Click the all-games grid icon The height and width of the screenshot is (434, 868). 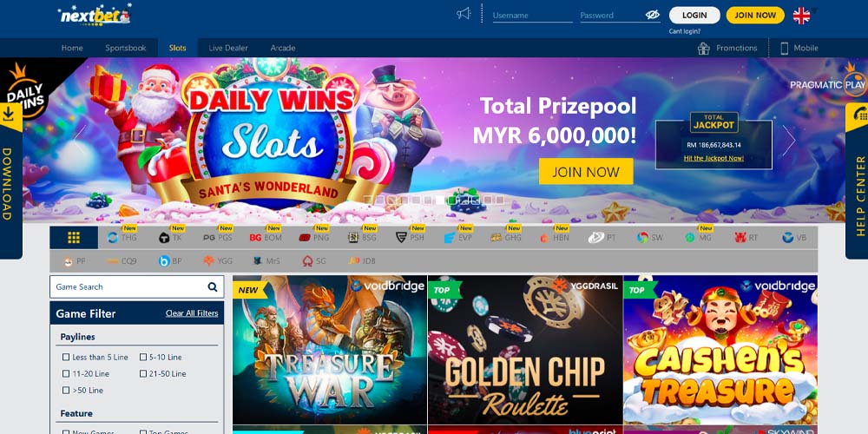click(74, 238)
